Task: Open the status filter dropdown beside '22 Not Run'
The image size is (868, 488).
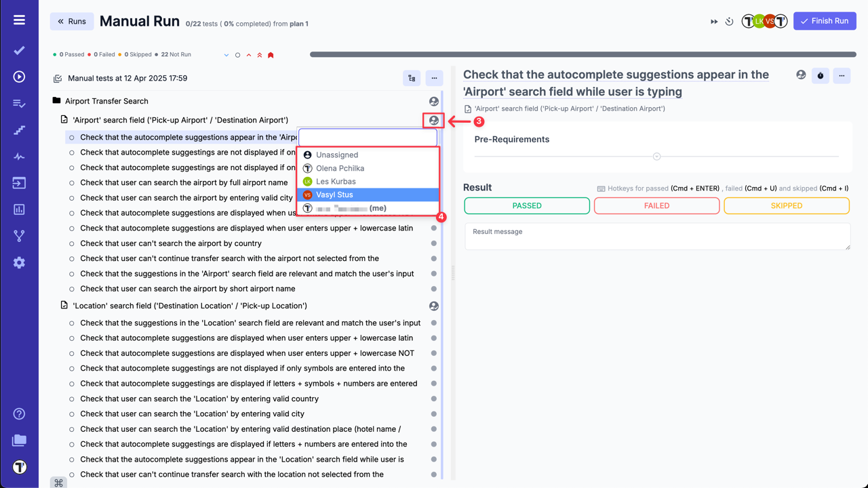Action: click(226, 54)
